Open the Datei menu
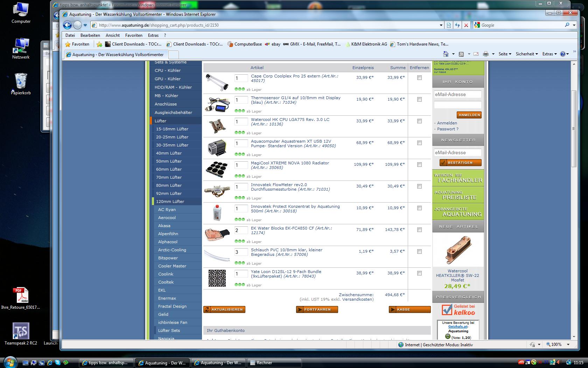This screenshot has width=588, height=368. (70, 35)
